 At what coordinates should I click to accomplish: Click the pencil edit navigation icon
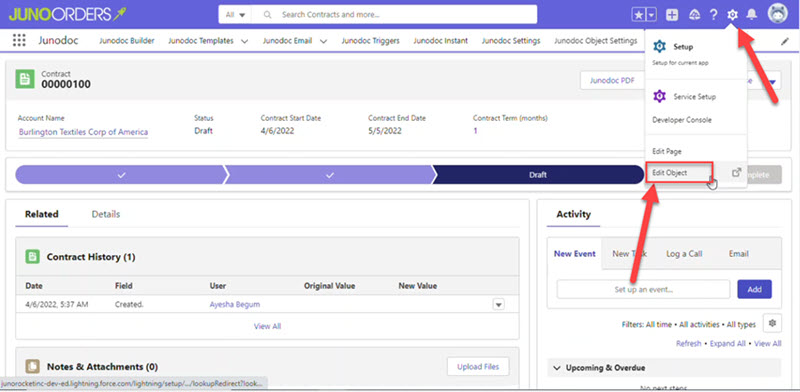pos(785,42)
